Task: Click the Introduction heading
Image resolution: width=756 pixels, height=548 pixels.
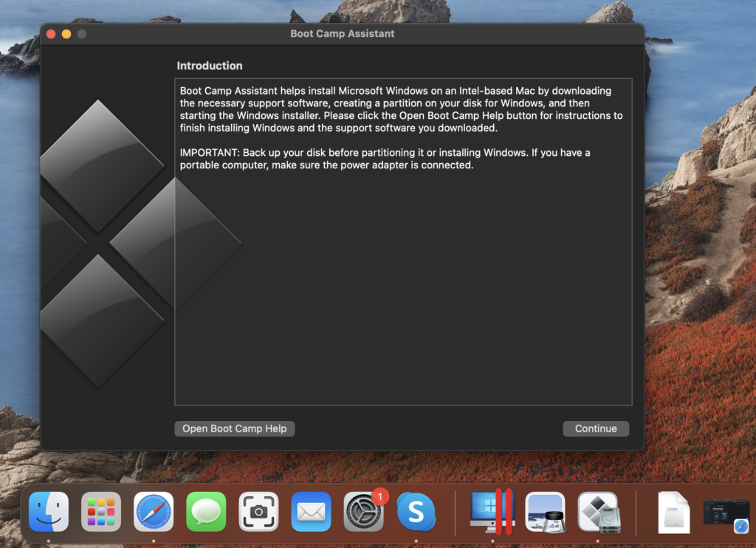Action: (209, 66)
